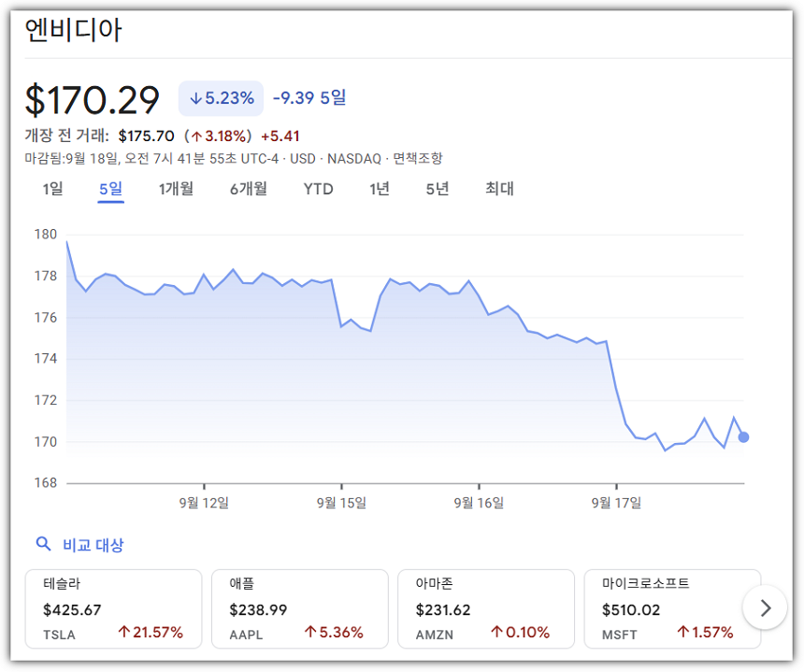Image resolution: width=804 pixels, height=672 pixels.
Task: Click the 9월 12일 axis label
Action: click(x=204, y=503)
